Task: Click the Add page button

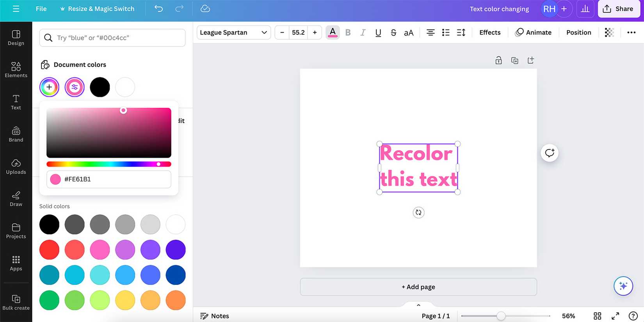Action: [418, 287]
